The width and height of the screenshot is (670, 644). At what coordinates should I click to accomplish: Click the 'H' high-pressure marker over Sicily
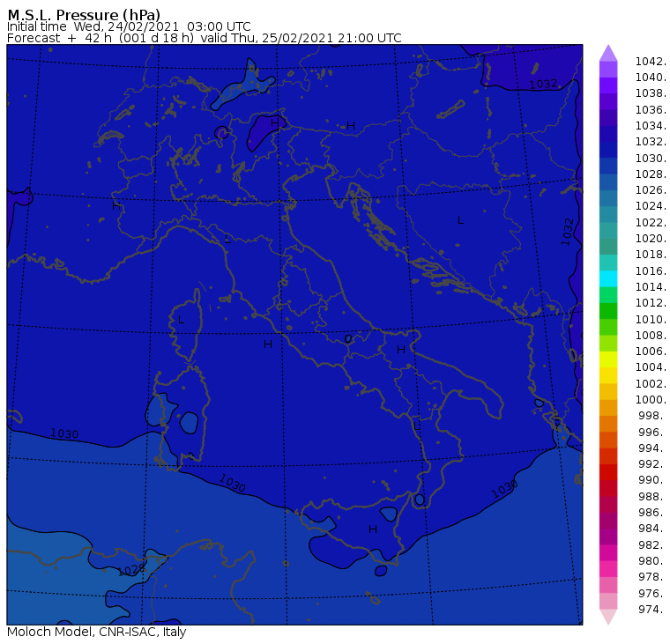point(373,529)
